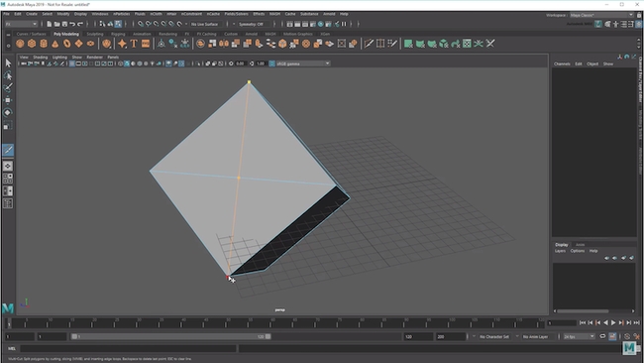Open the sRGB gamma view transform dropdown
This screenshot has width=644, height=363.
click(x=303, y=63)
